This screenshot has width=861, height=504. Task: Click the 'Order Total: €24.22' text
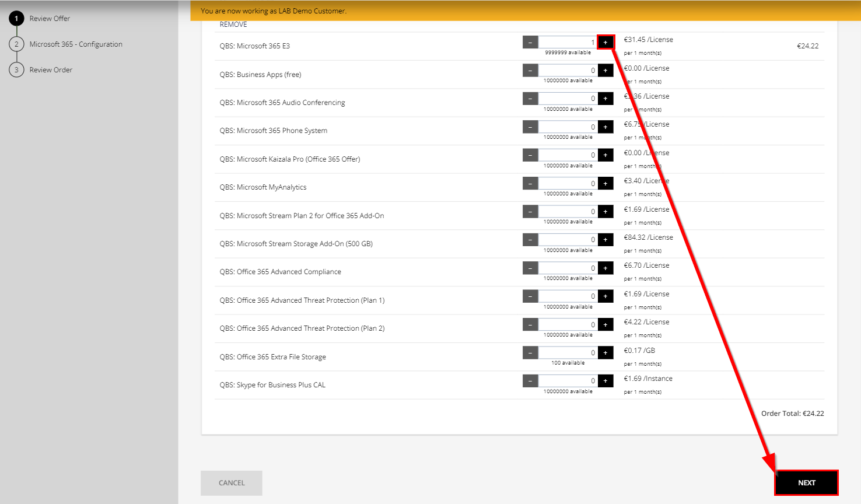click(x=793, y=414)
